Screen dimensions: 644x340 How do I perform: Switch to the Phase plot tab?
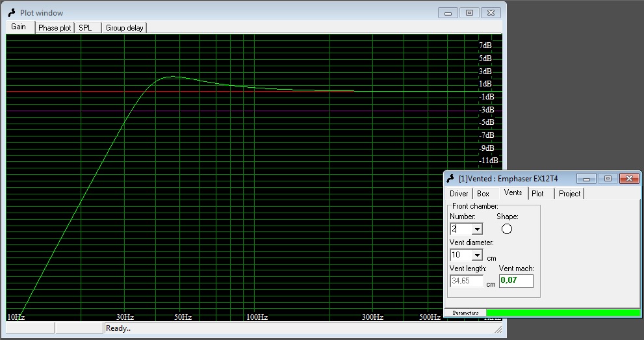point(55,28)
